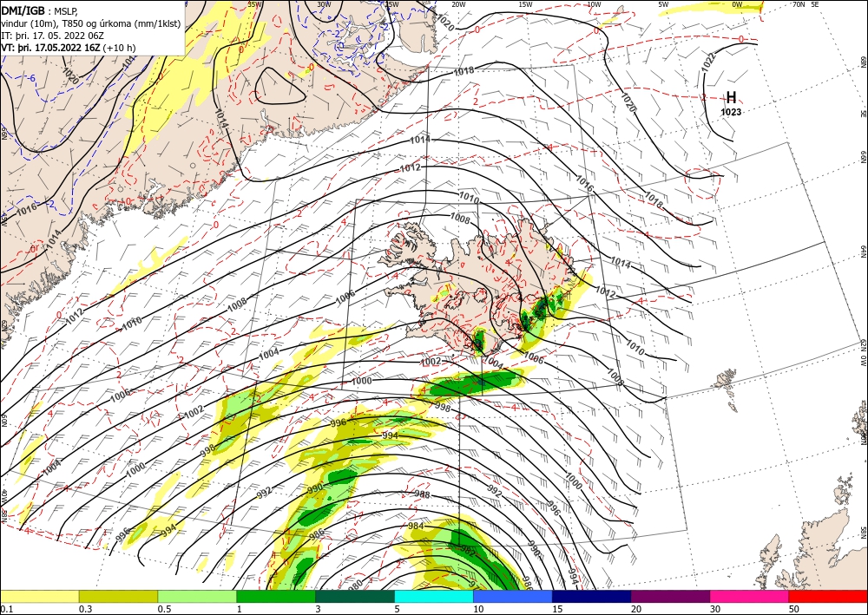The image size is (868, 615).
Task: Click the legend value "0.1"
Action: coord(6,609)
